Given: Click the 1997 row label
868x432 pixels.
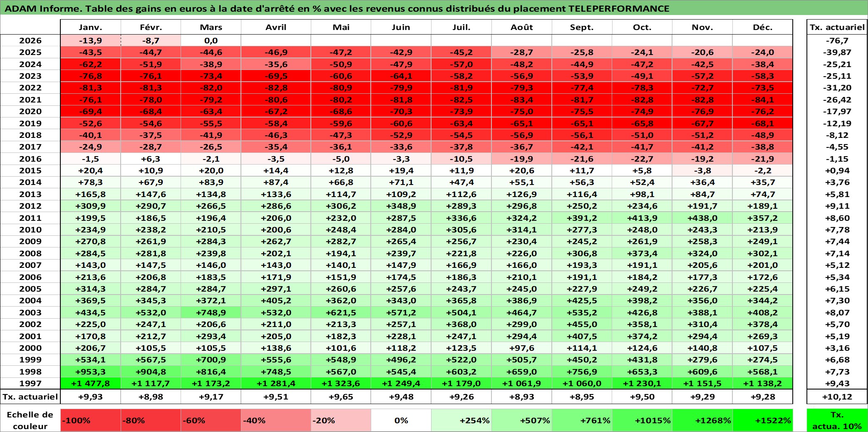Looking at the screenshot, I should click(x=30, y=383).
